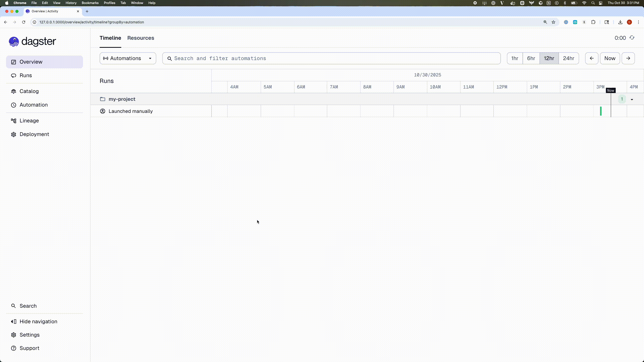Image resolution: width=644 pixels, height=362 pixels.
Task: Hide navigation sidebar
Action: [38, 322]
